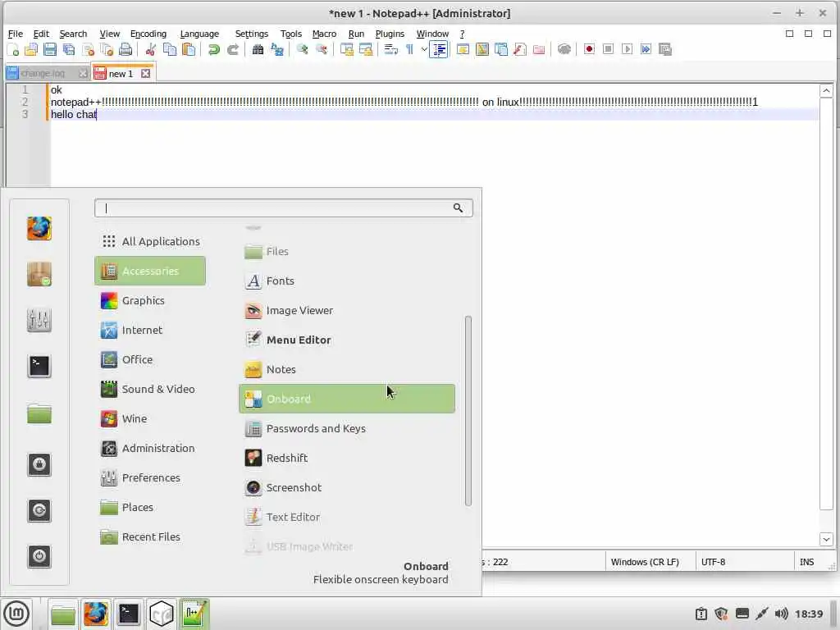This screenshot has width=840, height=630.
Task: Run macro multiple times icon
Action: coord(646,49)
